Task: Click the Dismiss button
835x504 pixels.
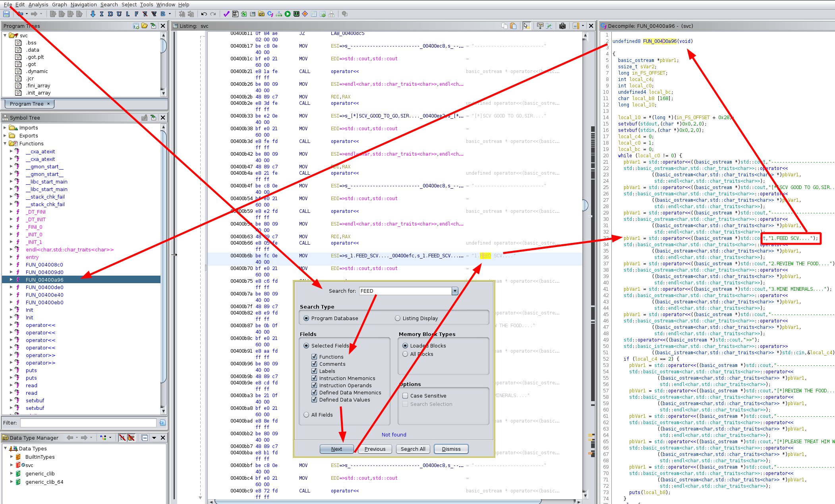Action: 451,449
